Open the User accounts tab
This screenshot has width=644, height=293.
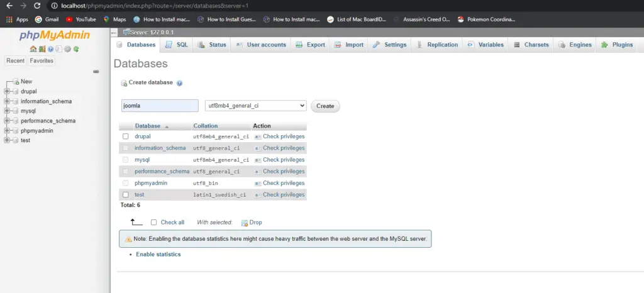(x=261, y=45)
